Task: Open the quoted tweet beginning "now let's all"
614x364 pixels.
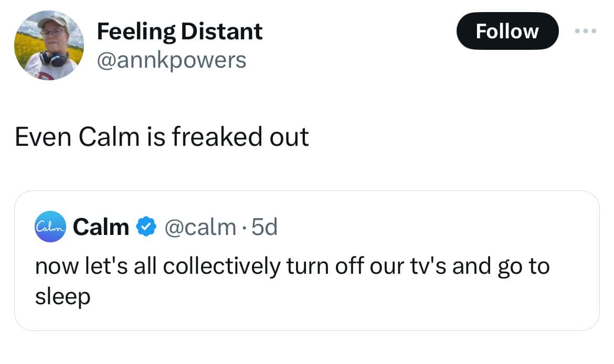Action: tap(292, 266)
